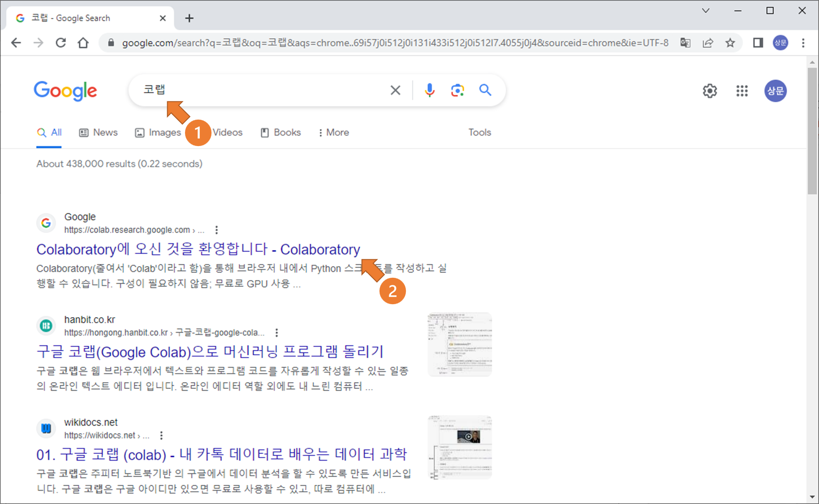This screenshot has height=504, width=819.
Task: Click the 'wikidocs.net' site name
Action: point(91,422)
